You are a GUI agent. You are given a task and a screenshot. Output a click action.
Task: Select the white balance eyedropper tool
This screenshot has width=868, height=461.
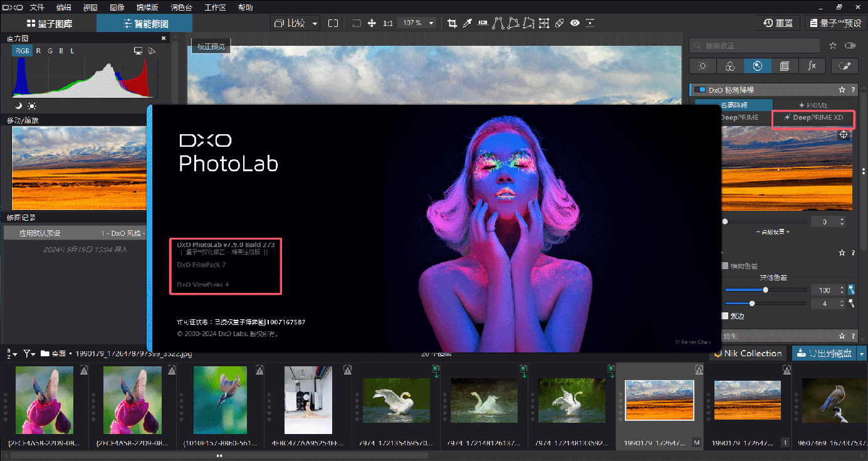pos(468,23)
